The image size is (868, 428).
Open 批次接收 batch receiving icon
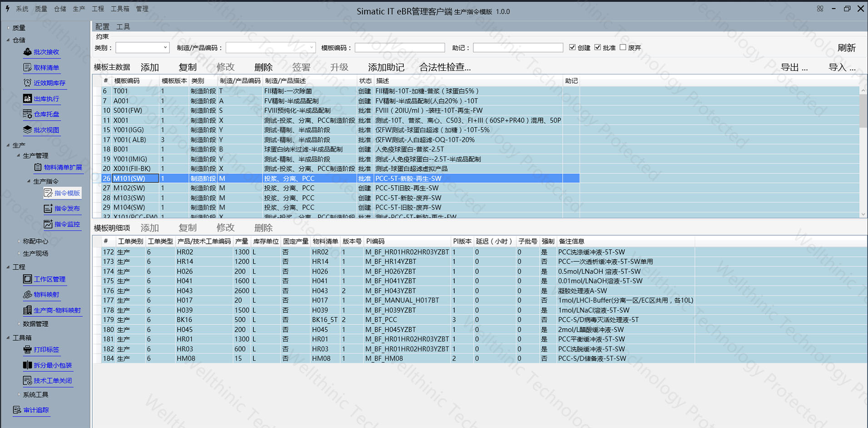point(27,52)
